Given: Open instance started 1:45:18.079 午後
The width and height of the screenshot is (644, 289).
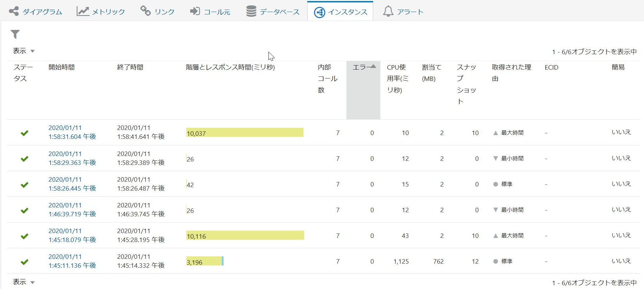Looking at the screenshot, I should (72, 235).
